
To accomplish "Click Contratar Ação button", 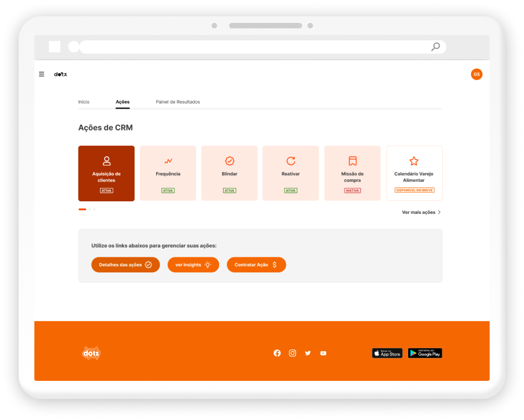I will (256, 265).
